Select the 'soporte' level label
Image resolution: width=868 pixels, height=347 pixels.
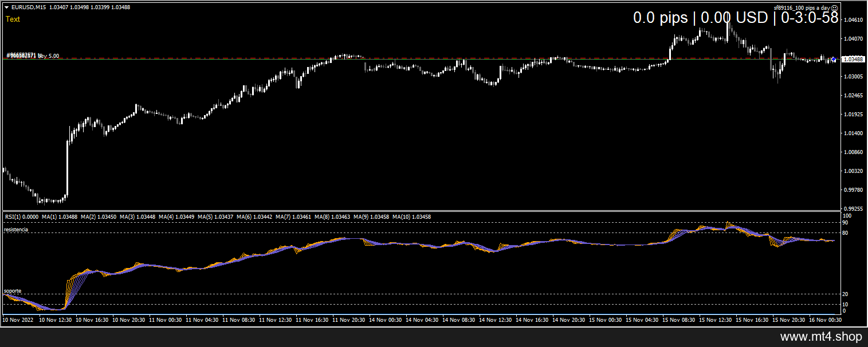pyautogui.click(x=13, y=291)
